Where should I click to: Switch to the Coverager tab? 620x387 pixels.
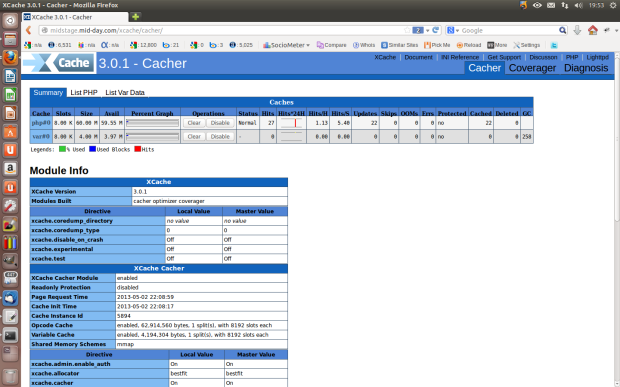[x=532, y=68]
